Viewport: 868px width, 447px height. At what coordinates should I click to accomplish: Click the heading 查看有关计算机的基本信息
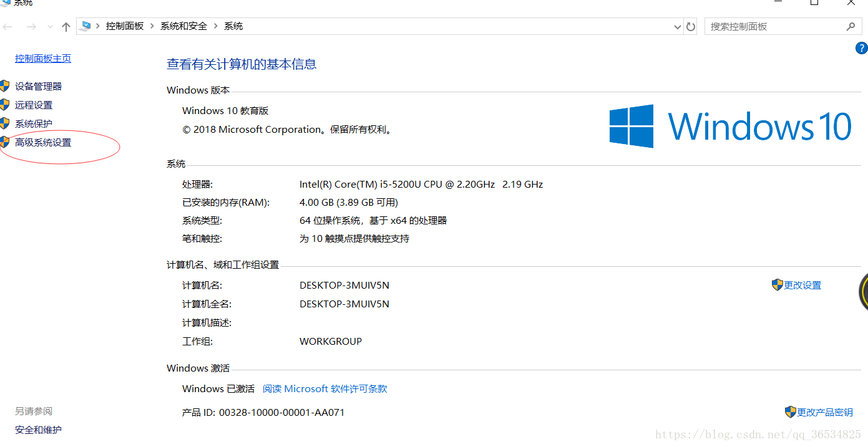[x=241, y=64]
